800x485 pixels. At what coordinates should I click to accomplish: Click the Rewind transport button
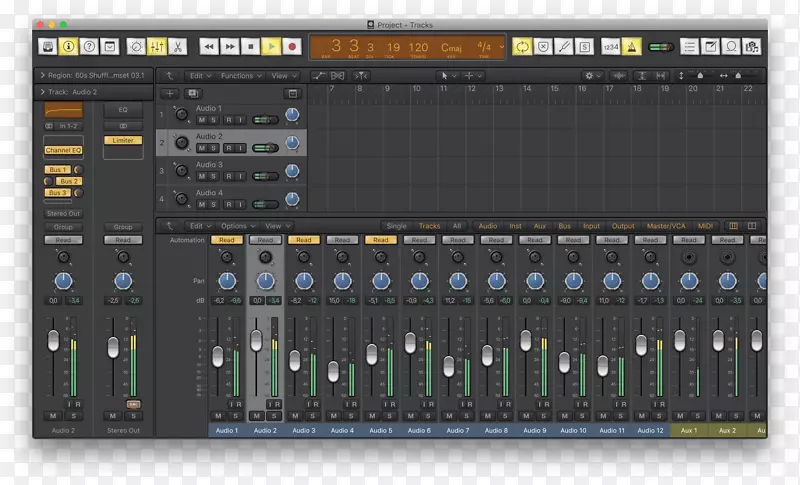coord(209,46)
